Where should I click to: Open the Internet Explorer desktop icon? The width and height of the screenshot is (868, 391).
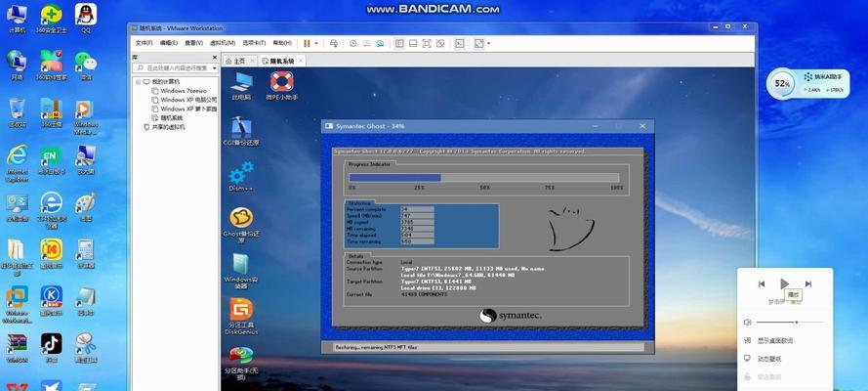pos(18,163)
